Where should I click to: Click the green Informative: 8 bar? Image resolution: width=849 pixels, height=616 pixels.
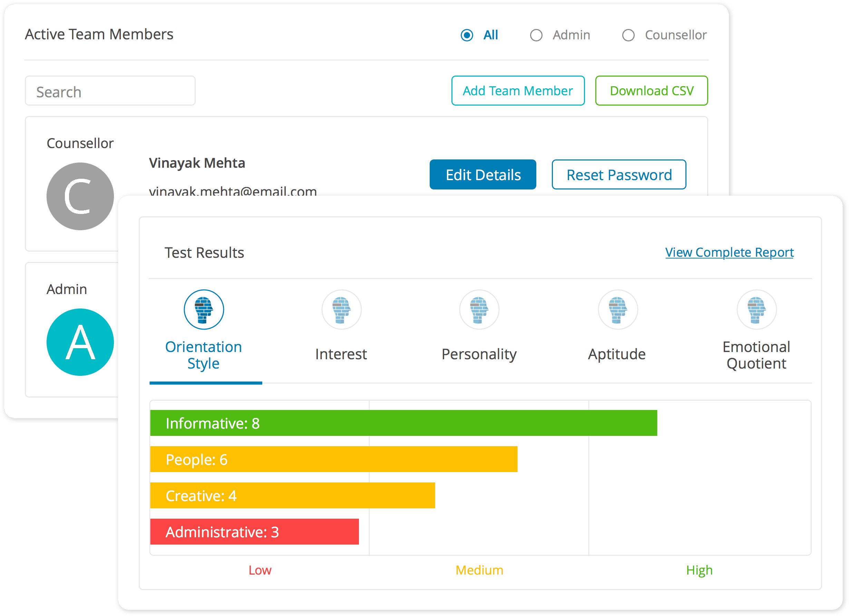[x=403, y=423]
